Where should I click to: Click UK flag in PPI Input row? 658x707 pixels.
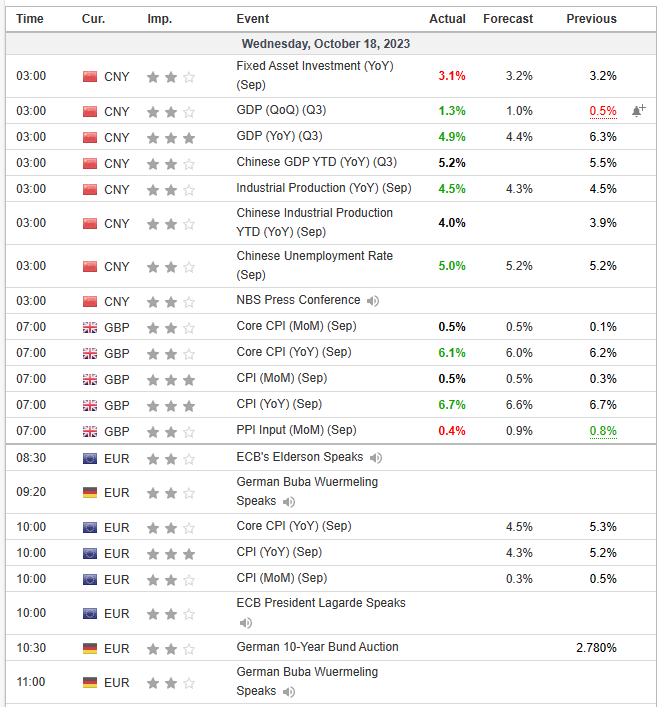tap(90, 432)
